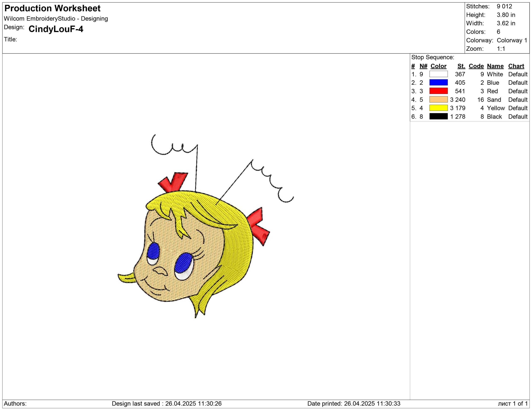
Task: Select the red thread swatch
Action: point(438,91)
